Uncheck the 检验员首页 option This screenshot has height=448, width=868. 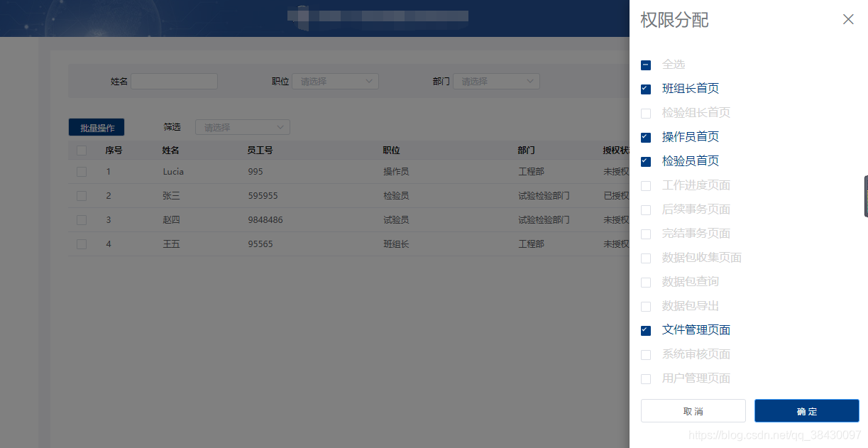[645, 161]
